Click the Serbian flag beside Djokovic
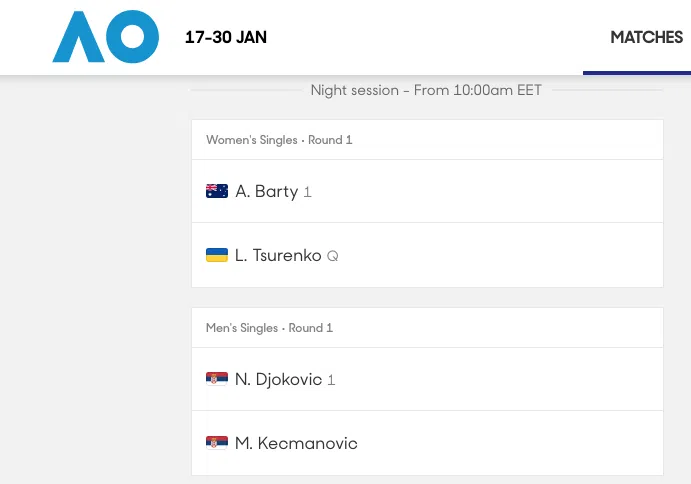Viewport: 691px width, 484px height. point(217,379)
